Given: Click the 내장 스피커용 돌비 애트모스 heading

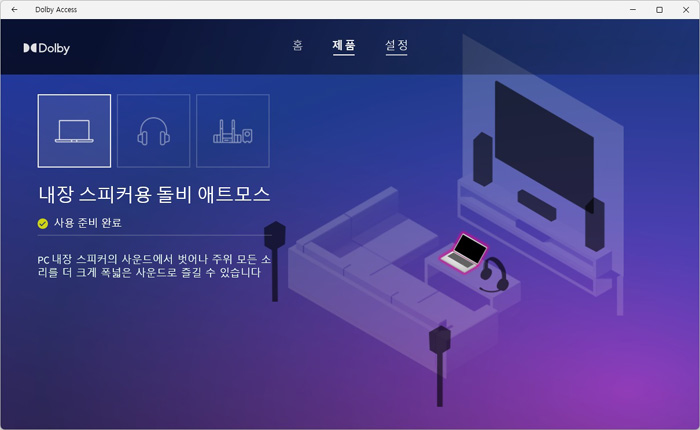Looking at the screenshot, I should pos(154,194).
